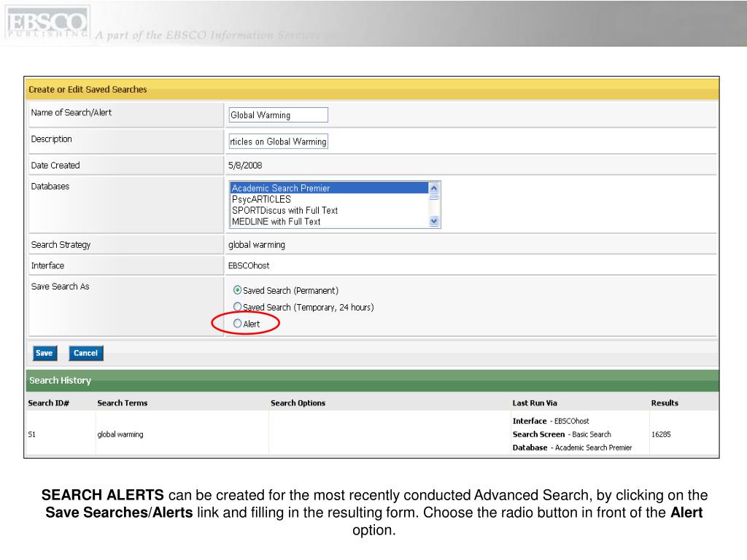
Task: Click the 'global warming' search terms cell
Action: click(x=120, y=435)
